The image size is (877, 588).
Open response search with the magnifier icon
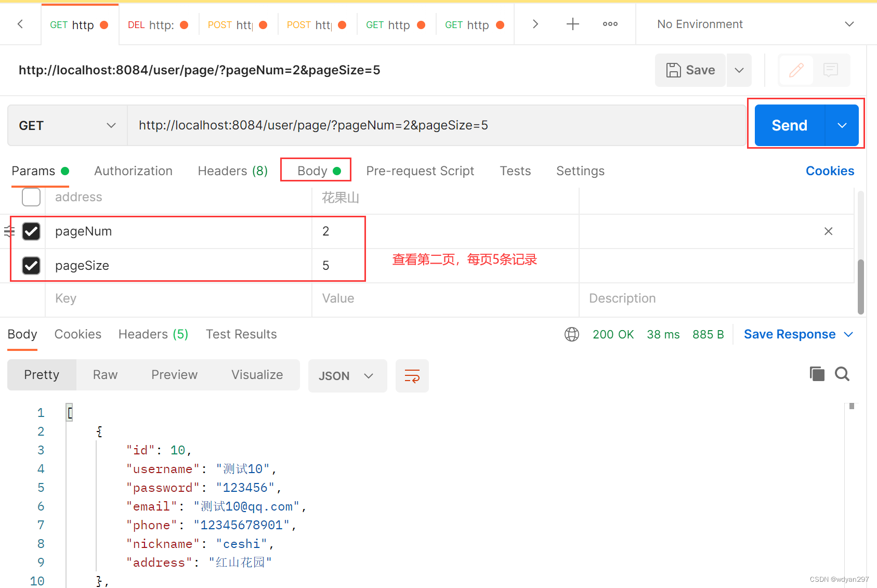click(842, 374)
